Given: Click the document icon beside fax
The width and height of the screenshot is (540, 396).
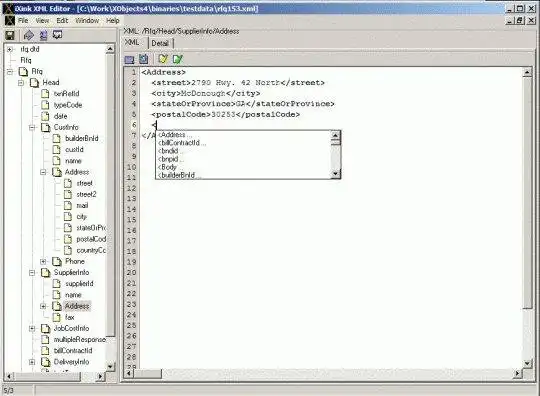Looking at the screenshot, I should click(56, 317).
